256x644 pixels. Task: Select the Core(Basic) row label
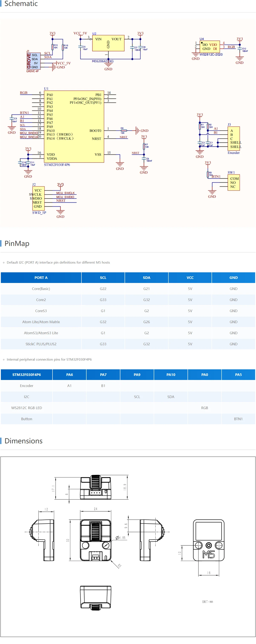click(x=41, y=288)
